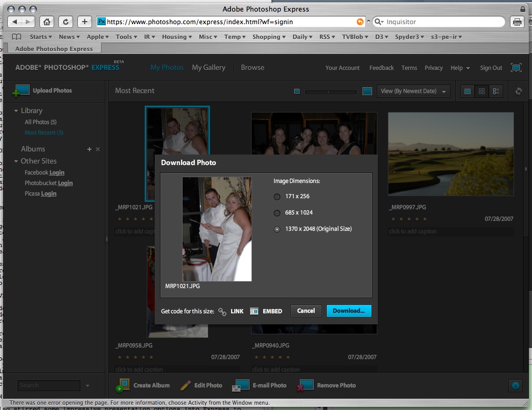Open the Browse tab
Image resolution: width=532 pixels, height=410 pixels.
(253, 67)
